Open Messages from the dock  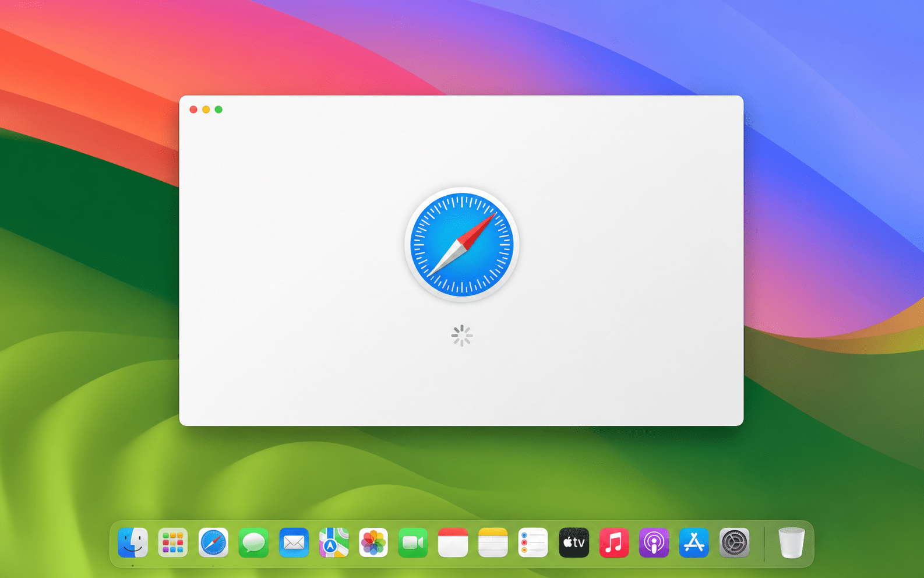[x=253, y=543]
